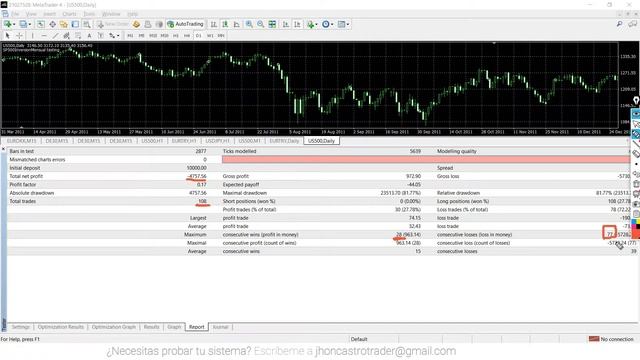This screenshot has width=640, height=360.
Task: Close the Strategy Tester panel
Action: 3,149
